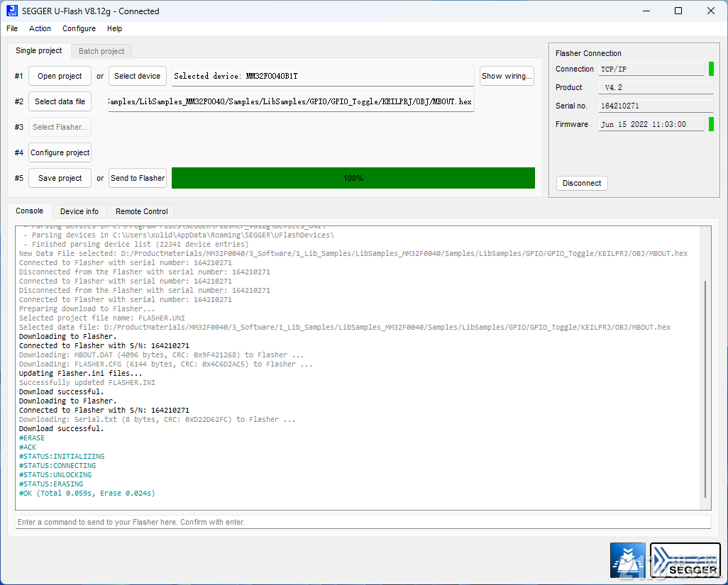This screenshot has width=728, height=585.
Task: Click the Configure project button
Action: point(60,152)
